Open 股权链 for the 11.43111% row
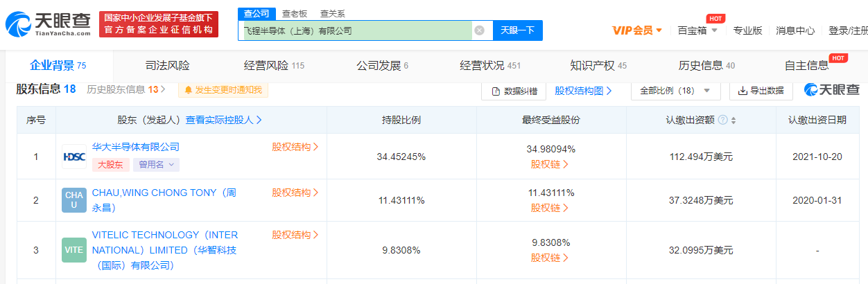The width and height of the screenshot is (868, 284). pos(550,208)
